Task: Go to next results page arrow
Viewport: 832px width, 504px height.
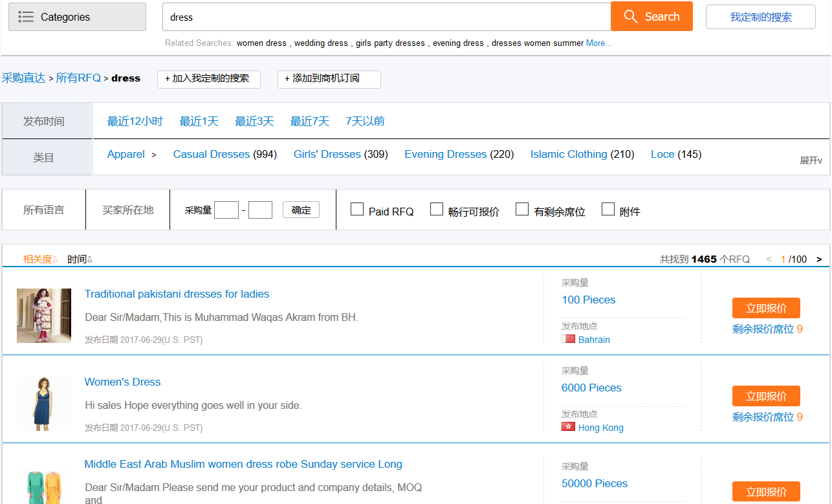Action: pos(819,259)
